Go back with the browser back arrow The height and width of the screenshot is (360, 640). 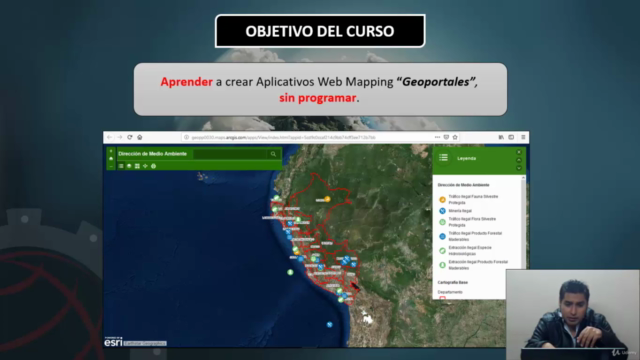pyautogui.click(x=109, y=138)
